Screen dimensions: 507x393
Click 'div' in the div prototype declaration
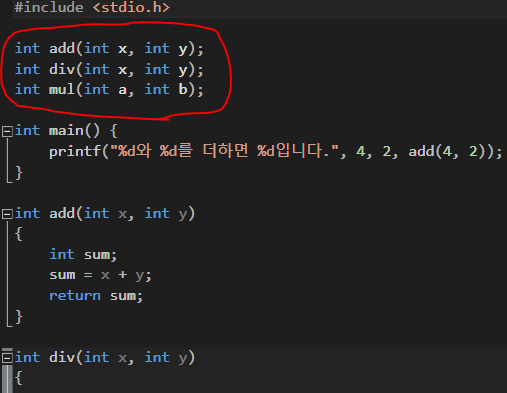point(62,69)
